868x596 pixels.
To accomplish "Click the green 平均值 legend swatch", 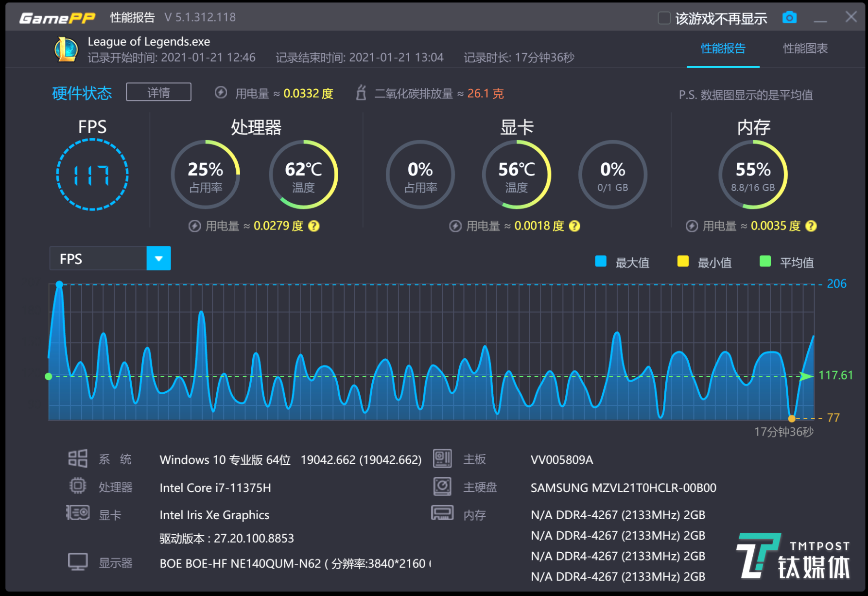I will coord(765,262).
